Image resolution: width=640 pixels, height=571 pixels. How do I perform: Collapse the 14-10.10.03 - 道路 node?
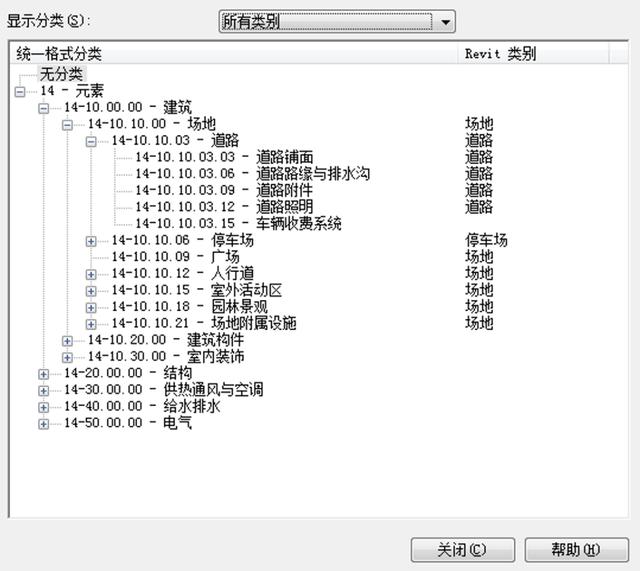91,142
